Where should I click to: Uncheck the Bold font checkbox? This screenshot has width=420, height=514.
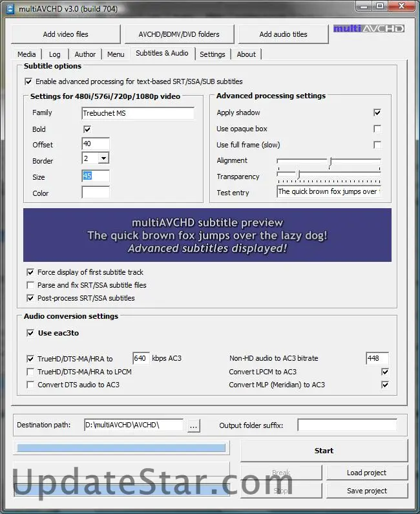[x=87, y=129]
